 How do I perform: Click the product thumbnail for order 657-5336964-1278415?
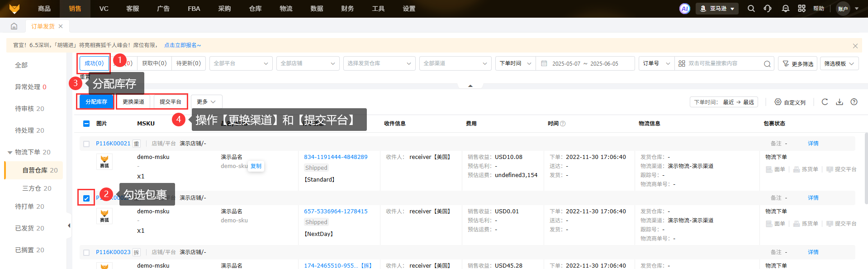click(104, 216)
